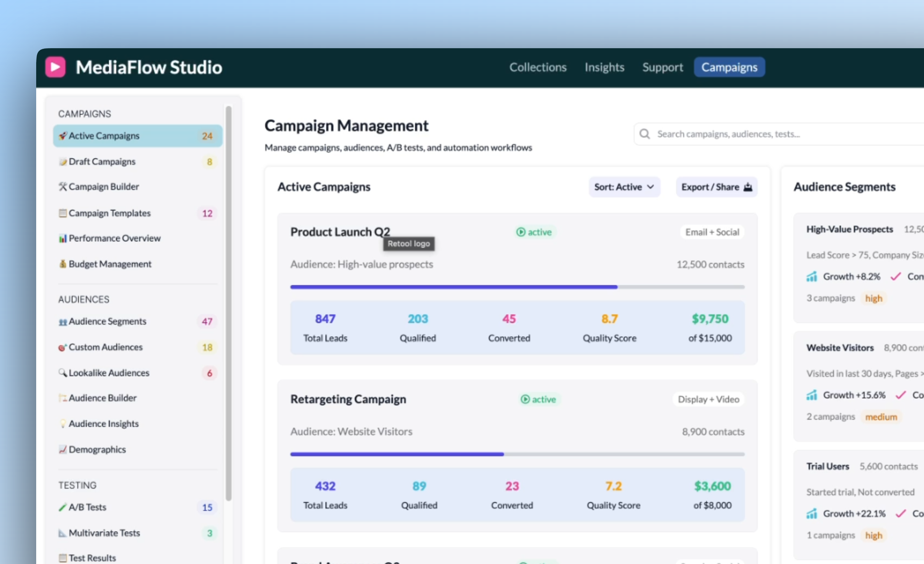Open the Demographics section icon

[63, 449]
